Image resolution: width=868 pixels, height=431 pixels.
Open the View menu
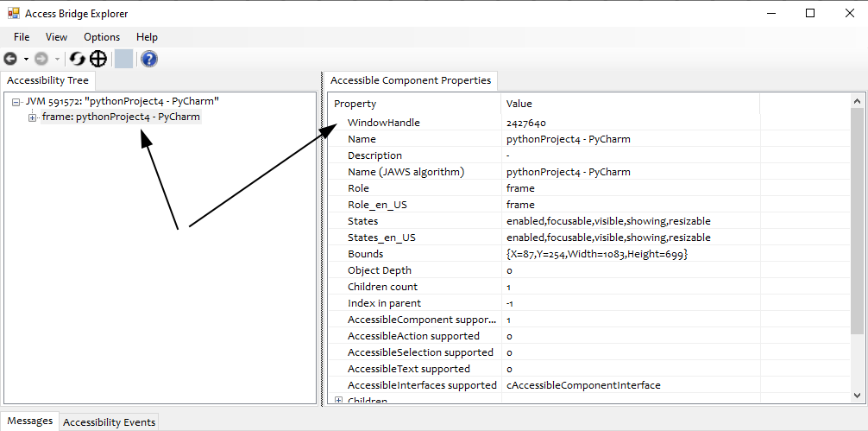tap(56, 37)
